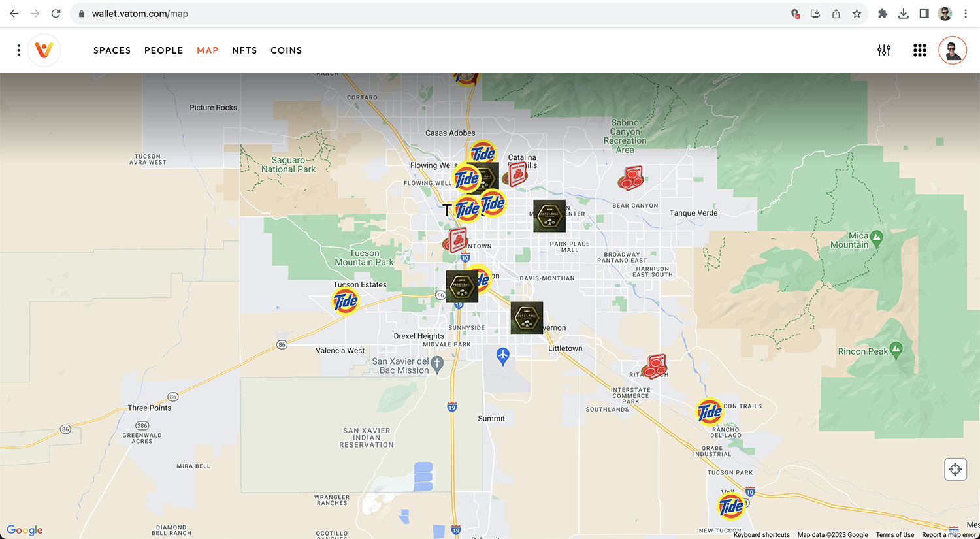
Task: Click the Mica Mountain peak pin
Action: pyautogui.click(x=877, y=238)
